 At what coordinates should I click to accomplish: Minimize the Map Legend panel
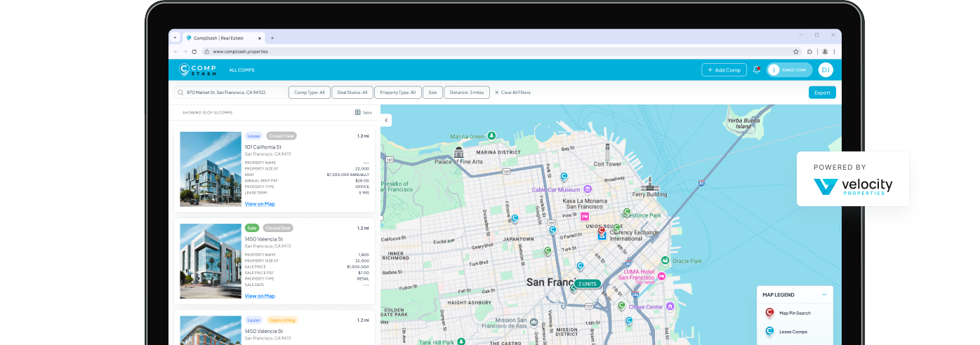(x=824, y=295)
